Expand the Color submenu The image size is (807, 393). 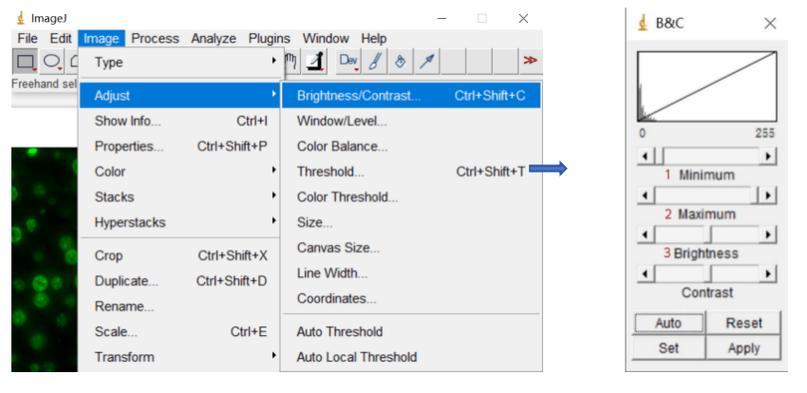(180, 172)
